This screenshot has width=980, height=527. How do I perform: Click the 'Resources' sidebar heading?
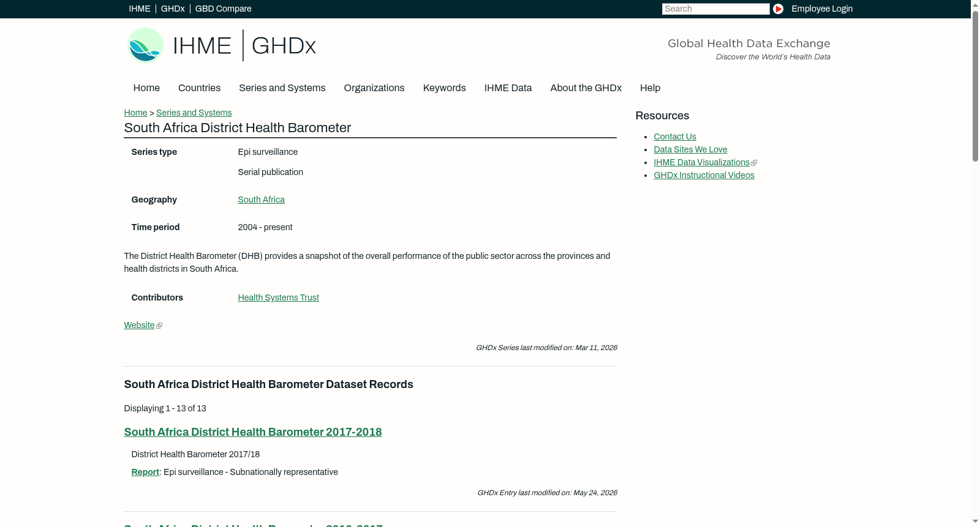[x=662, y=116]
